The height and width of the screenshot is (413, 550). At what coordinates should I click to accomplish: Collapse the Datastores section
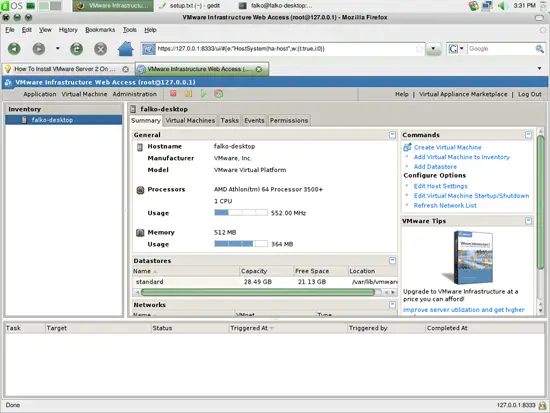(x=393, y=260)
